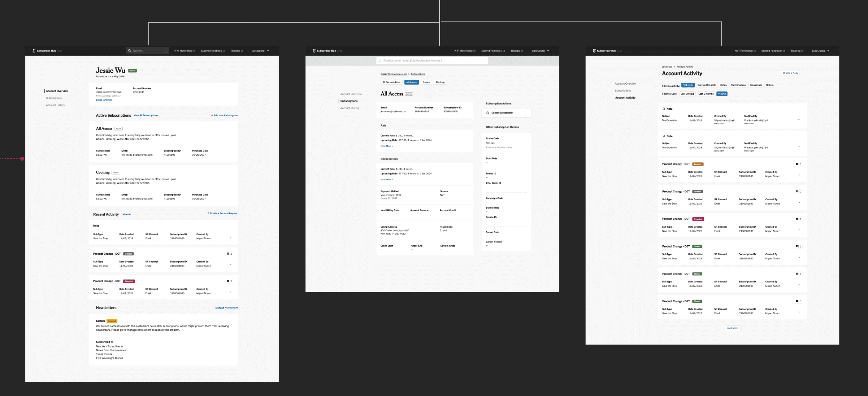The image size is (868, 396).
Task: Open Subscriptions in the overview frame sidebar
Action: (x=54, y=98)
